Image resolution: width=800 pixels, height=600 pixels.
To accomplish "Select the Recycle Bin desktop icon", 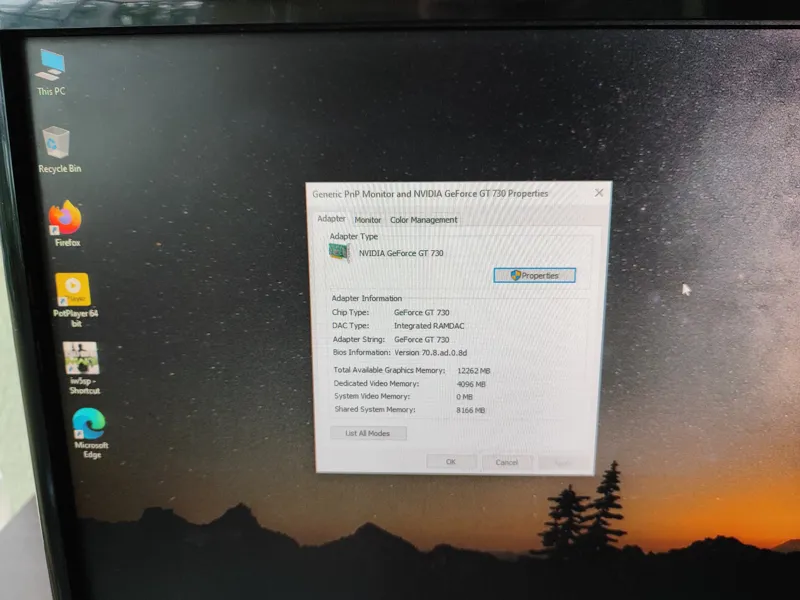I will coord(58,149).
